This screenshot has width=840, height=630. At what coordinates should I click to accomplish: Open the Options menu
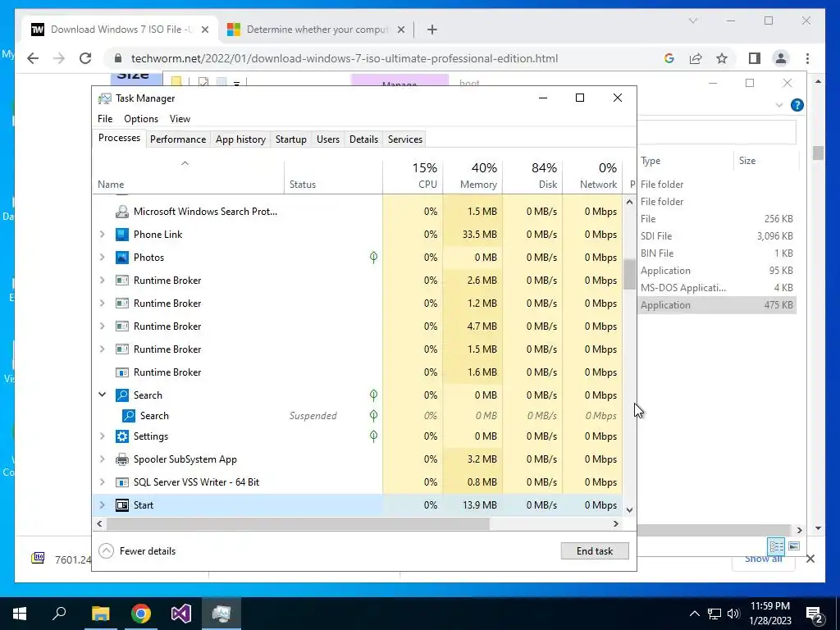pyautogui.click(x=141, y=119)
